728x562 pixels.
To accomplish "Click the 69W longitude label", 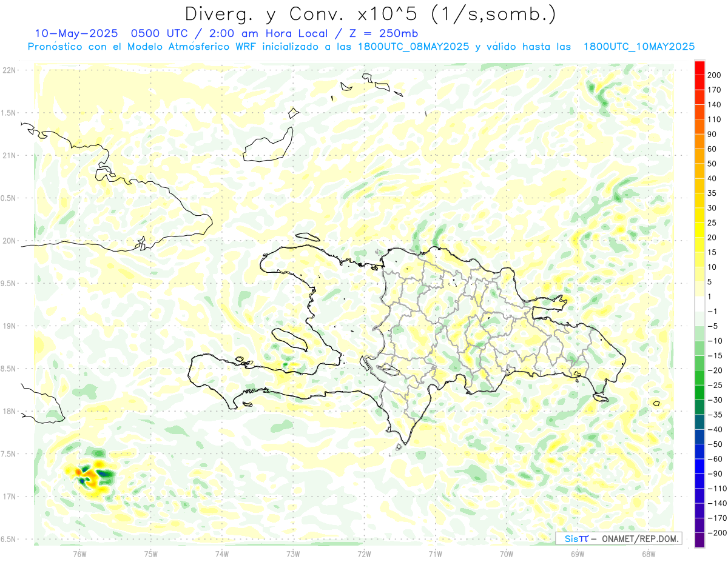I will [x=578, y=554].
